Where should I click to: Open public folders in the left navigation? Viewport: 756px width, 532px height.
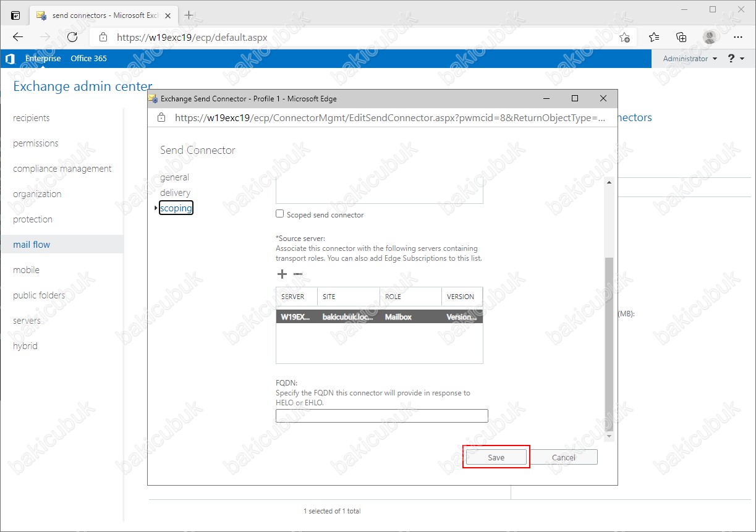(39, 295)
